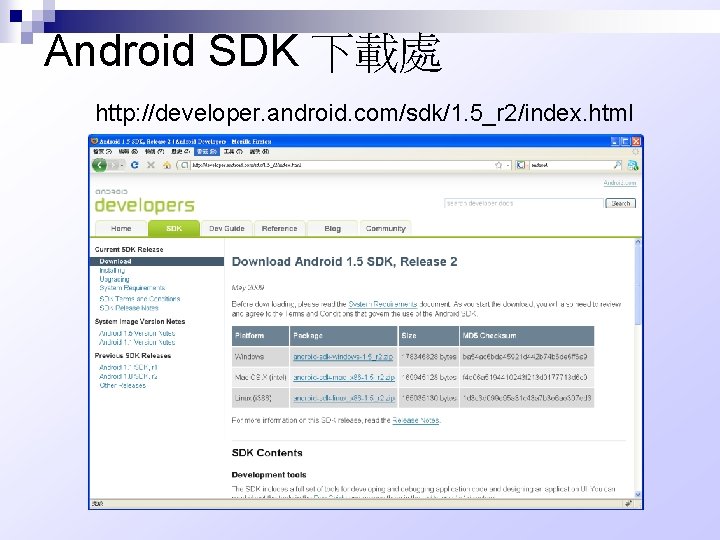Click the Mac OS X (intel) cell

click(x=260, y=377)
